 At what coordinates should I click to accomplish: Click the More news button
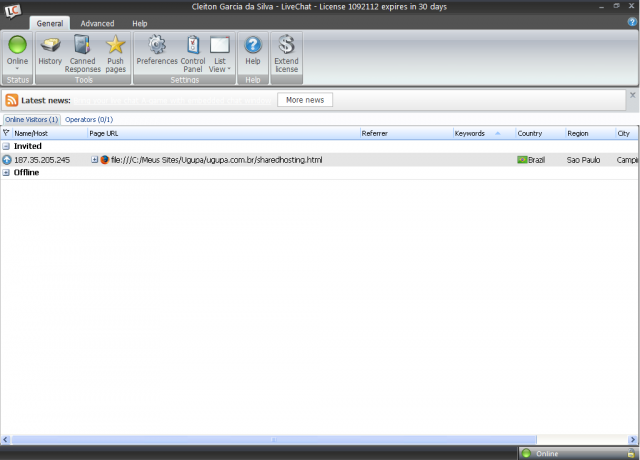[x=305, y=100]
